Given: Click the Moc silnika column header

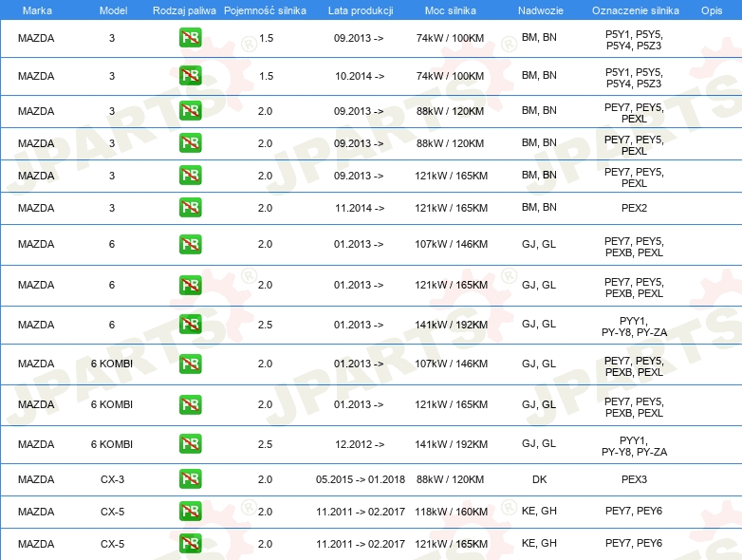Looking at the screenshot, I should (451, 10).
